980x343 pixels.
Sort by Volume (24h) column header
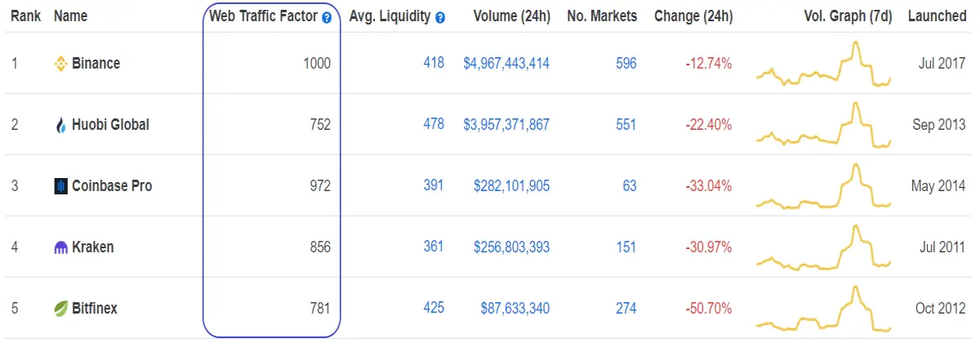click(x=511, y=16)
